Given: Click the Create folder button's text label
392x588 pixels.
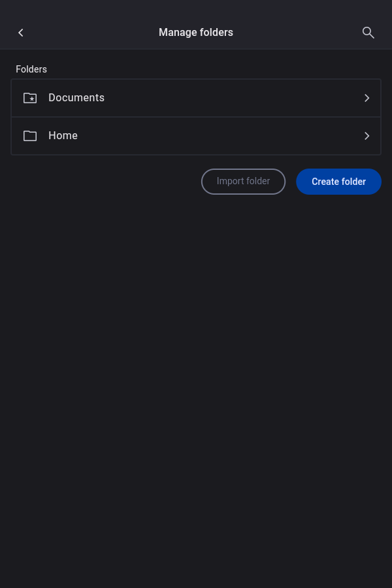Looking at the screenshot, I should tap(338, 182).
